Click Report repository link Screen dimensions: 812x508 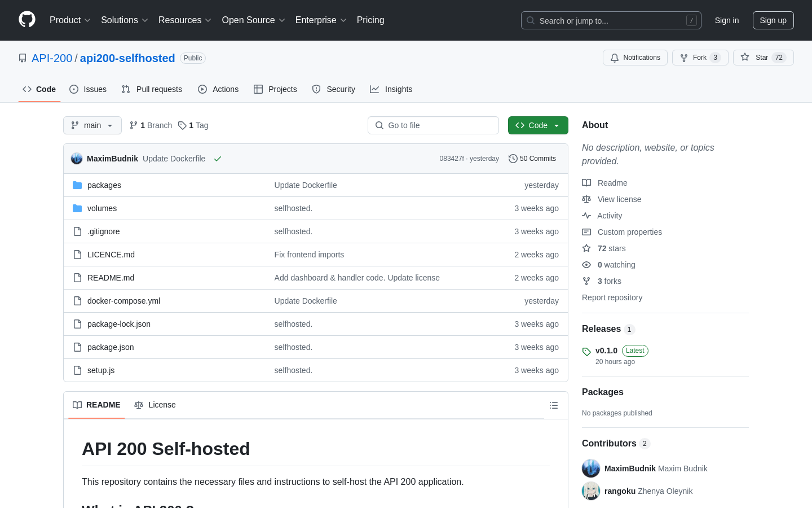(612, 297)
